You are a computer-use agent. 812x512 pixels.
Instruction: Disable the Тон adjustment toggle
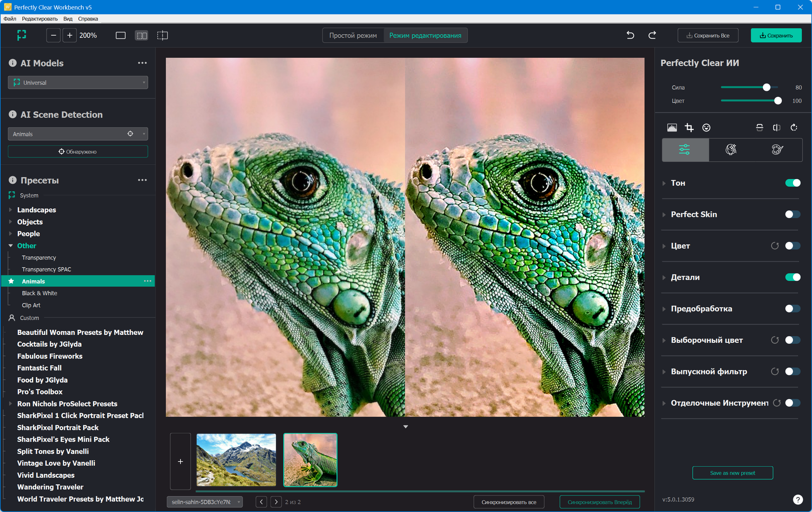point(792,183)
